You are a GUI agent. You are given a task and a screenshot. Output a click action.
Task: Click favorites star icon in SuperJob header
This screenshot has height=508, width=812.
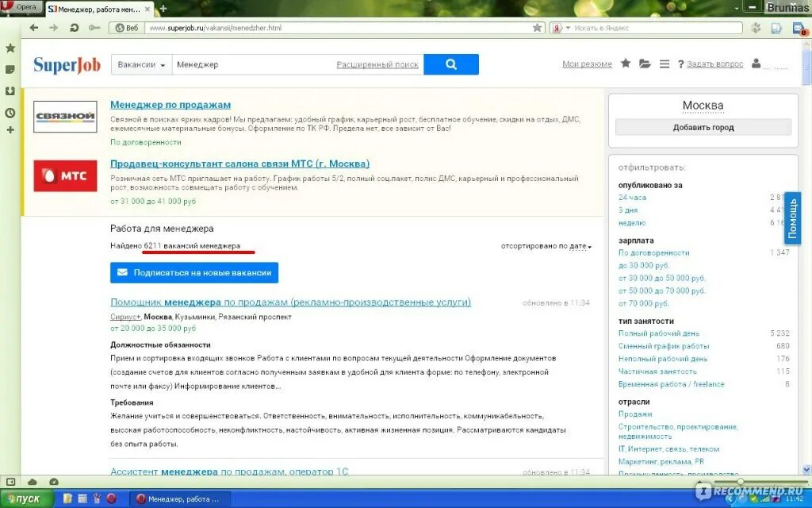(626, 63)
